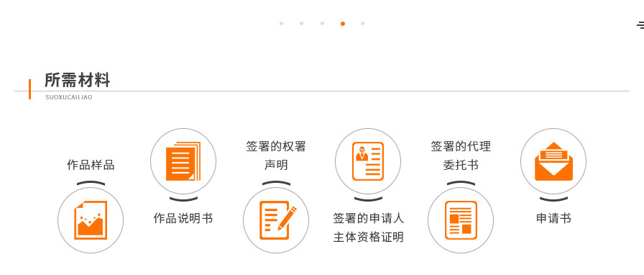Click the 代理委托书 newspaper layout icon
This screenshot has height=275, width=644.
point(461,220)
